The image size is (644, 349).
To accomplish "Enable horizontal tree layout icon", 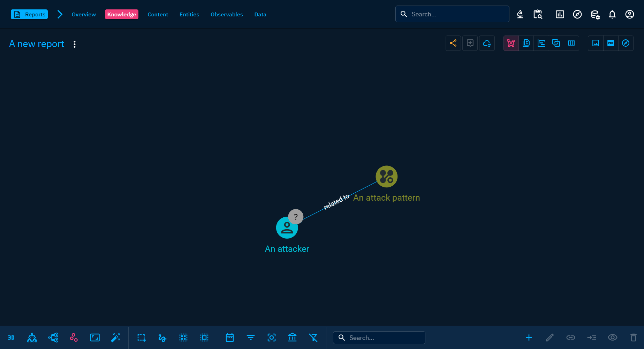I will [53, 338].
